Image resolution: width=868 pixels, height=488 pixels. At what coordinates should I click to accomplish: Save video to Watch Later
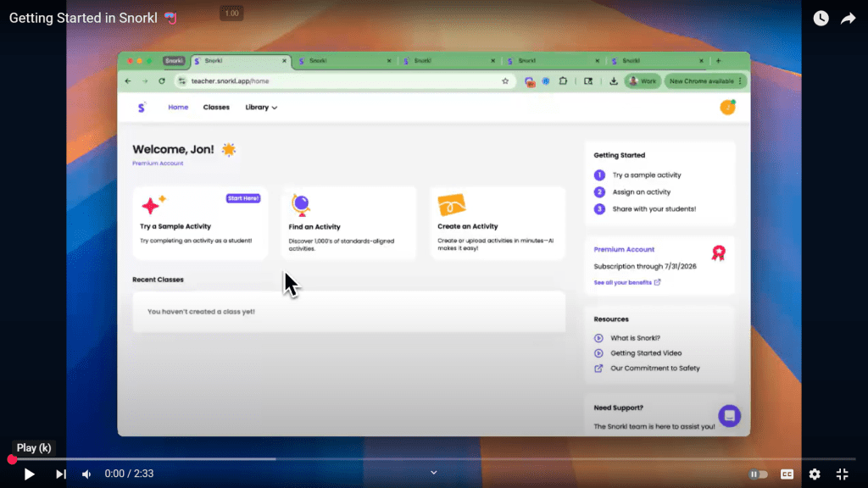(x=821, y=19)
